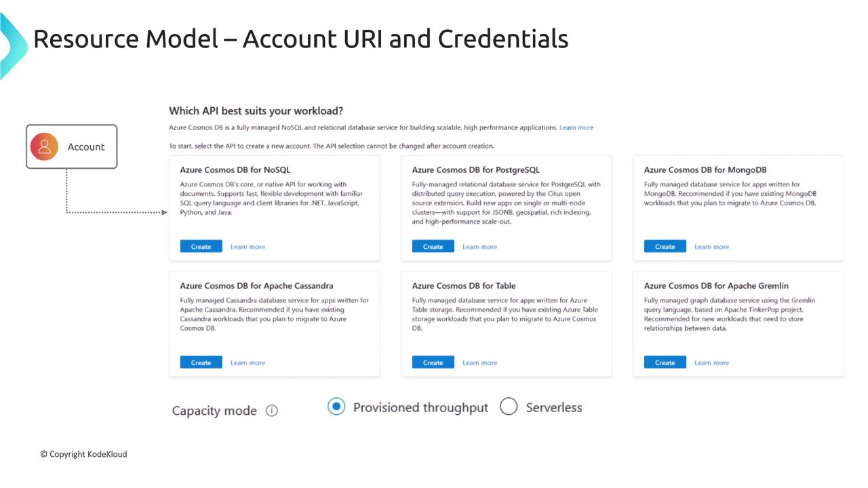Click Learn more link beside service description
Image resolution: width=868 pixels, height=488 pixels.
pos(576,127)
